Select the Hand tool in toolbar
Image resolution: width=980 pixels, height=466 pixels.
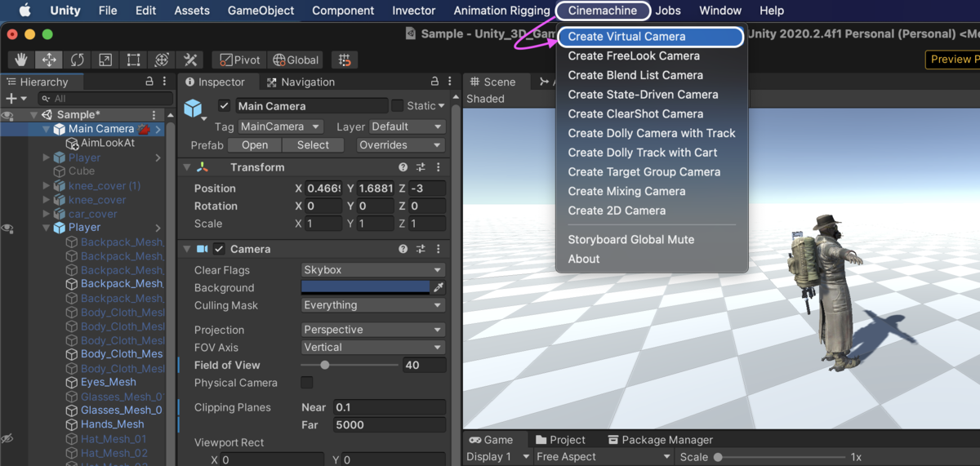point(21,60)
